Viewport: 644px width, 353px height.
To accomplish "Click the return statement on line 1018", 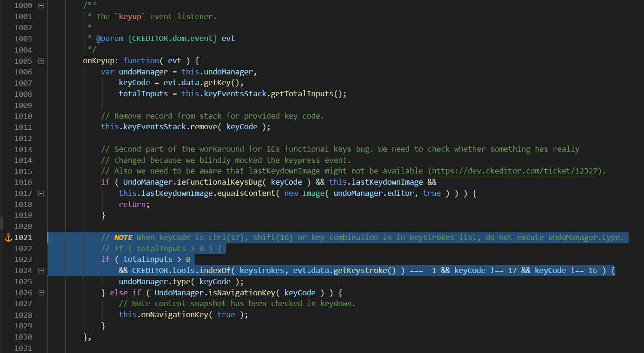I will pos(132,204).
